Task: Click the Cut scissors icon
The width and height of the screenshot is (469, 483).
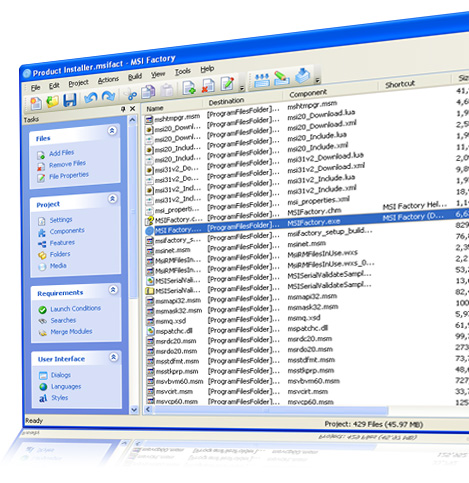Action: 131,94
